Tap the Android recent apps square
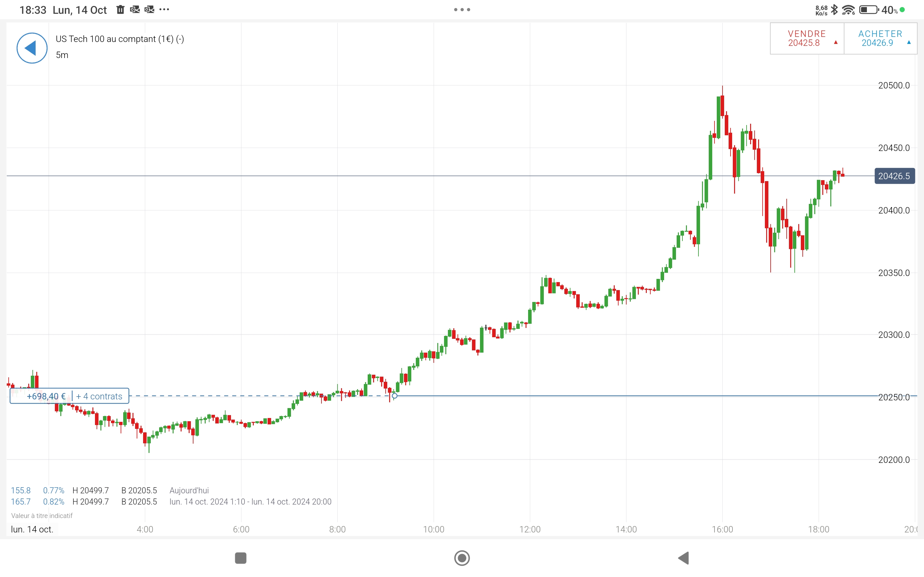The height and width of the screenshot is (577, 924). [x=241, y=558]
